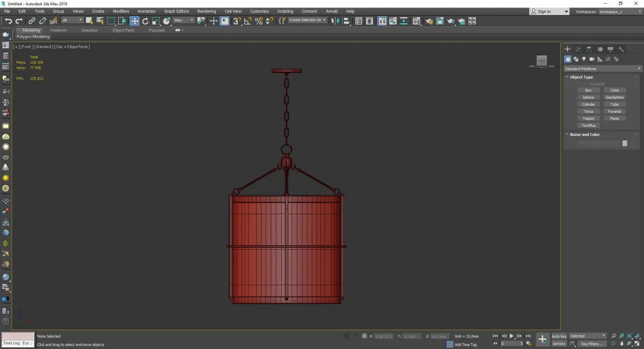Collapse the Object Type rollout

(581, 77)
